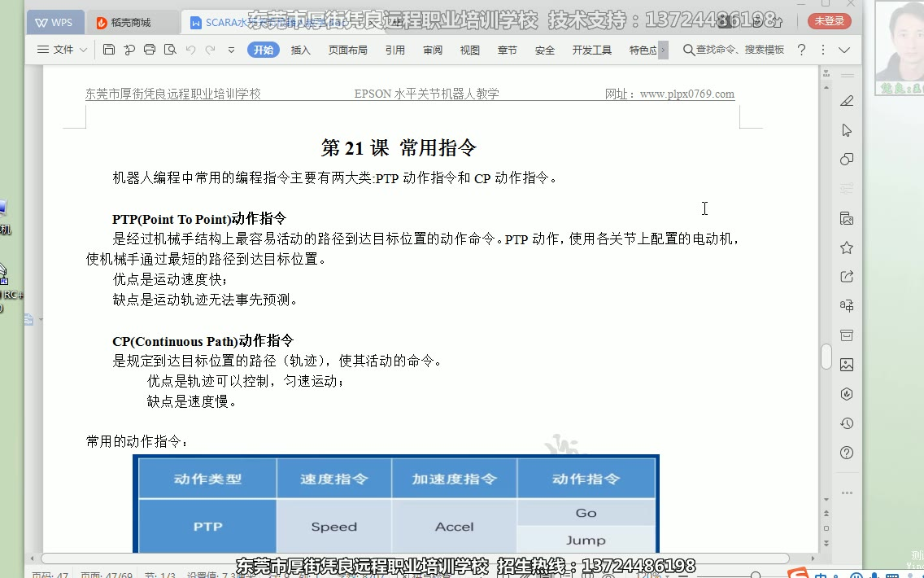924x578 pixels.
Task: Click the star favorites icon in sidebar
Action: (x=847, y=247)
